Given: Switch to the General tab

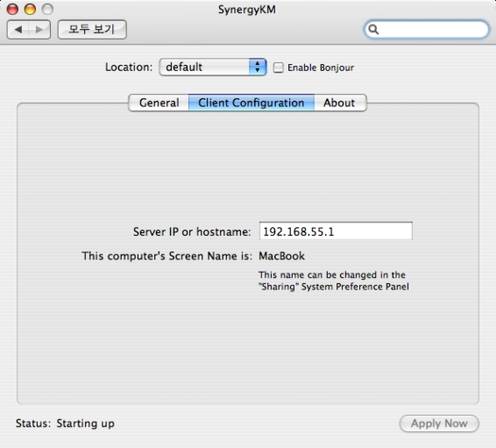Looking at the screenshot, I should [159, 103].
